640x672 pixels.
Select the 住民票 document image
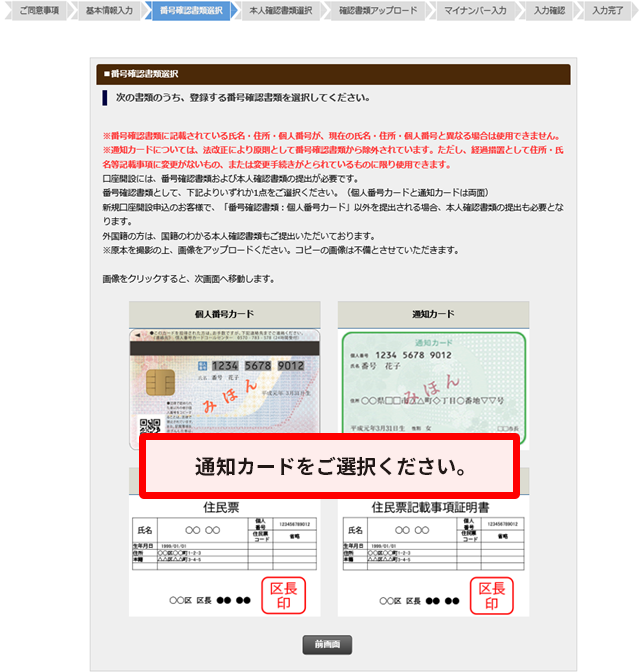[225, 557]
